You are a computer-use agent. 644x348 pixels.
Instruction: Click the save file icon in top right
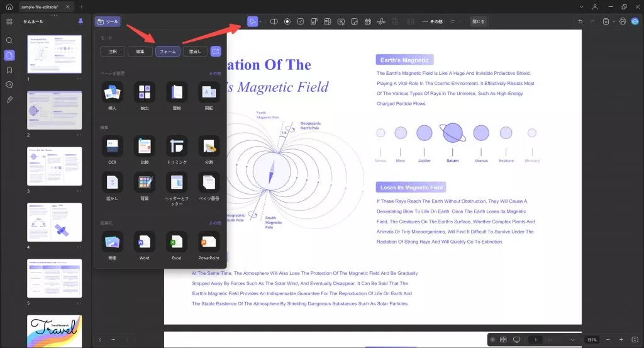(x=606, y=21)
